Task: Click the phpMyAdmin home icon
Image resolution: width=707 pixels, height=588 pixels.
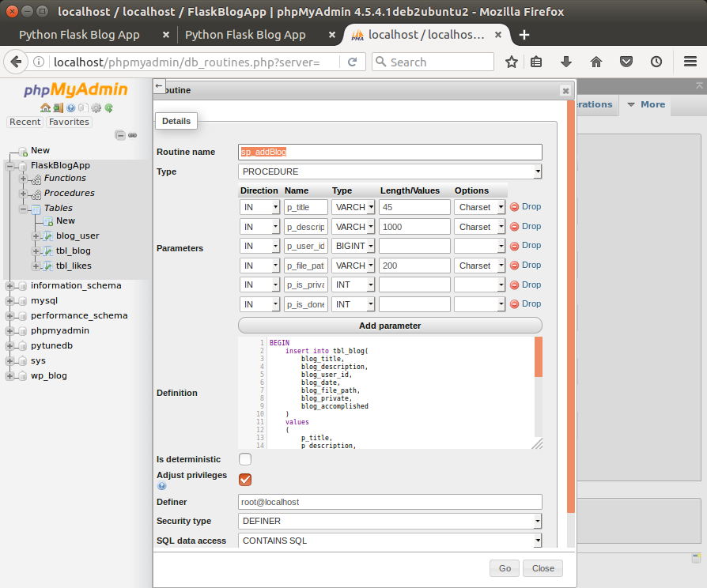Action: click(45, 107)
